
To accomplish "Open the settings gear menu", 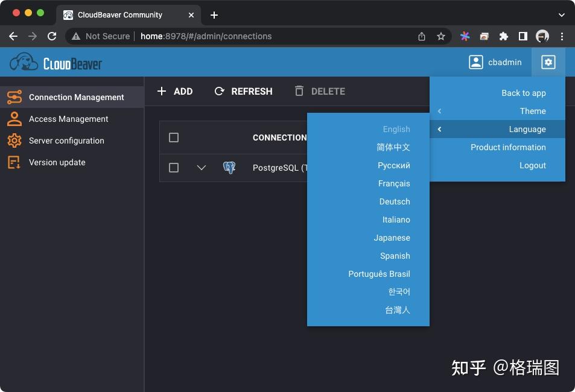I will tap(547, 62).
